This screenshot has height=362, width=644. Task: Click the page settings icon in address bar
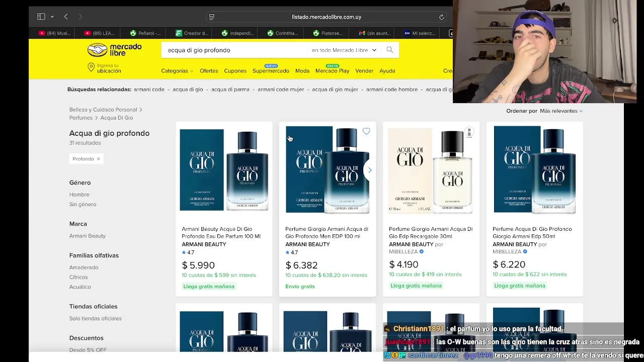[x=212, y=17]
